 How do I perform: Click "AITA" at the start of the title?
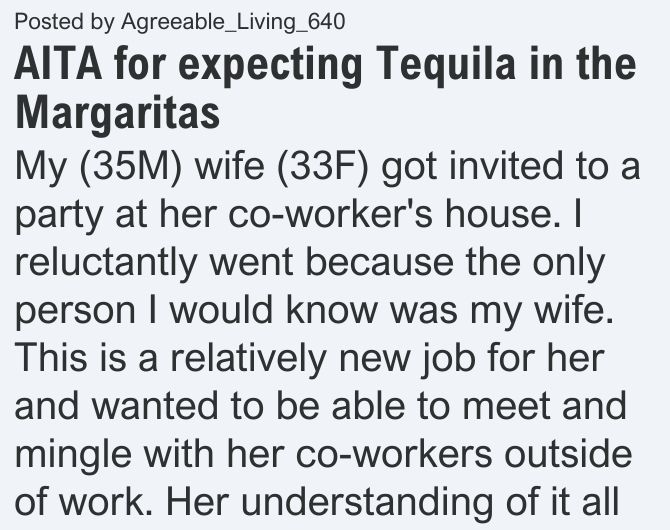[58, 63]
